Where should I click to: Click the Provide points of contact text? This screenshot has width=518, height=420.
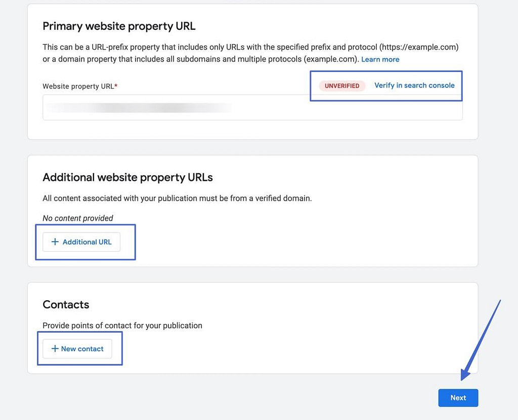point(122,325)
